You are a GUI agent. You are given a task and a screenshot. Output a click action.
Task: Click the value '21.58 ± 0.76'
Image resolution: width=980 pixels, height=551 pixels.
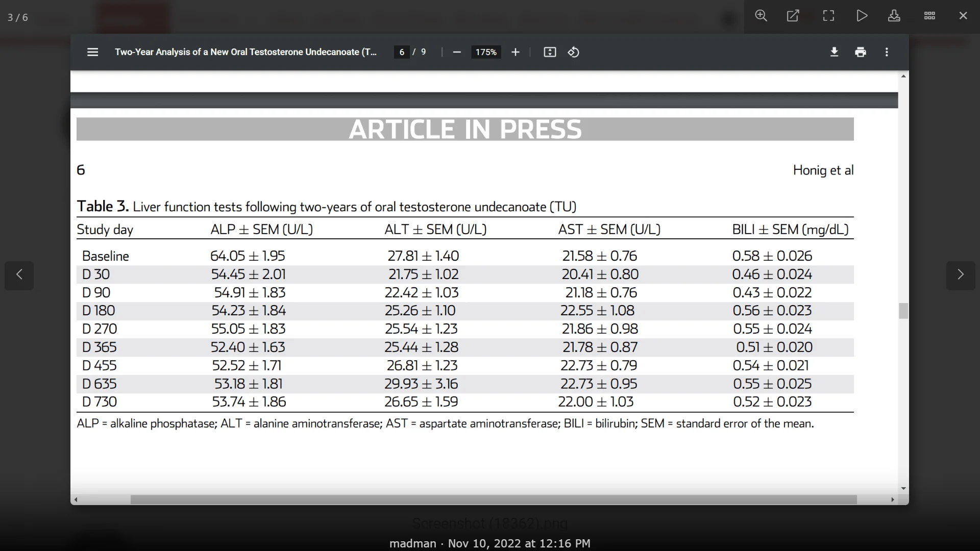click(600, 256)
